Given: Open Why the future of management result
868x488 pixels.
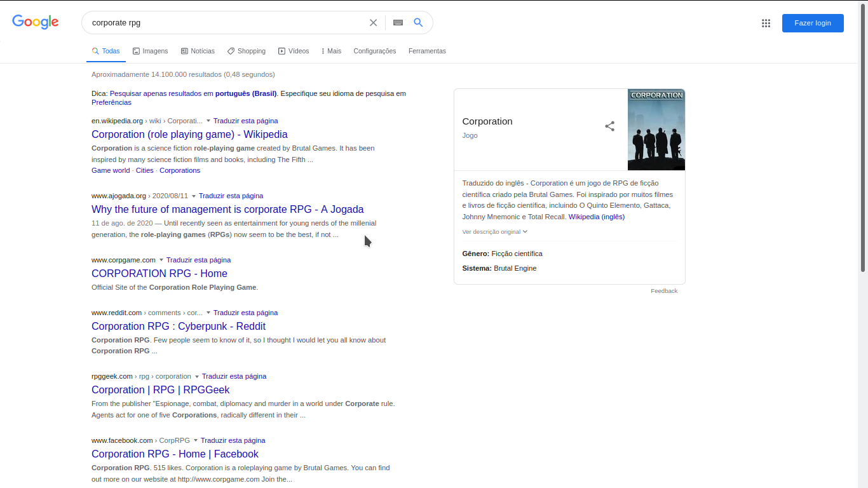Looking at the screenshot, I should (x=227, y=209).
